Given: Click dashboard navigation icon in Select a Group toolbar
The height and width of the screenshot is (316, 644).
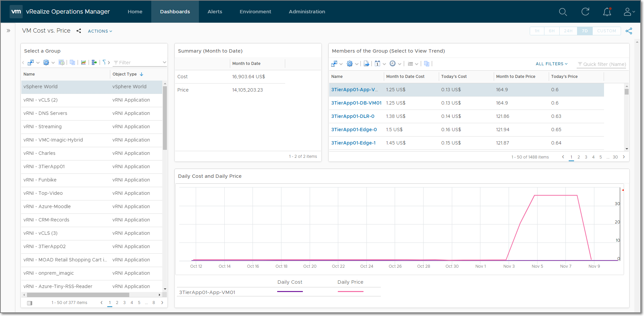Looking at the screenshot, I should (x=31, y=62).
